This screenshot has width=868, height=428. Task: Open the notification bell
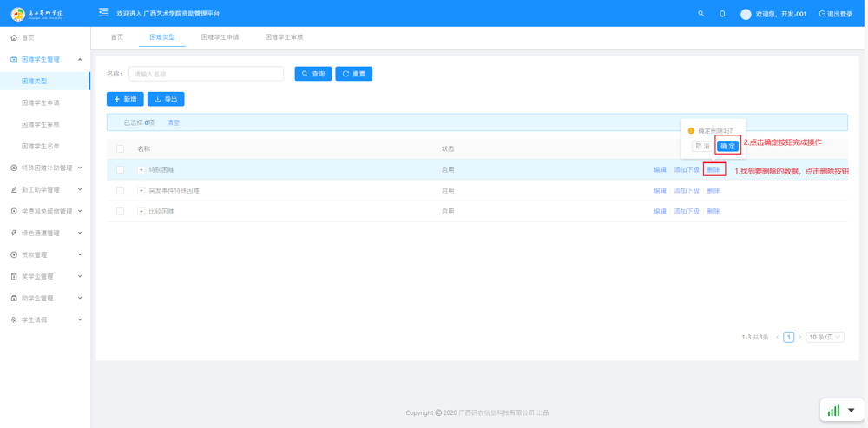point(722,14)
